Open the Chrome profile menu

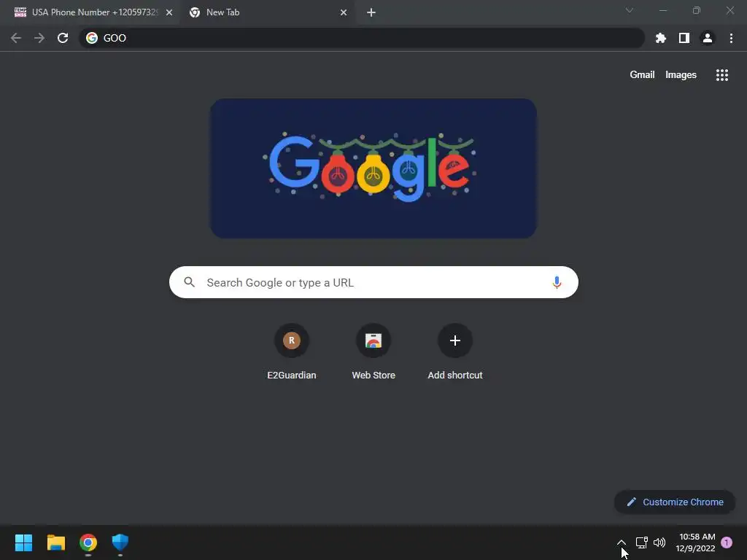click(708, 38)
